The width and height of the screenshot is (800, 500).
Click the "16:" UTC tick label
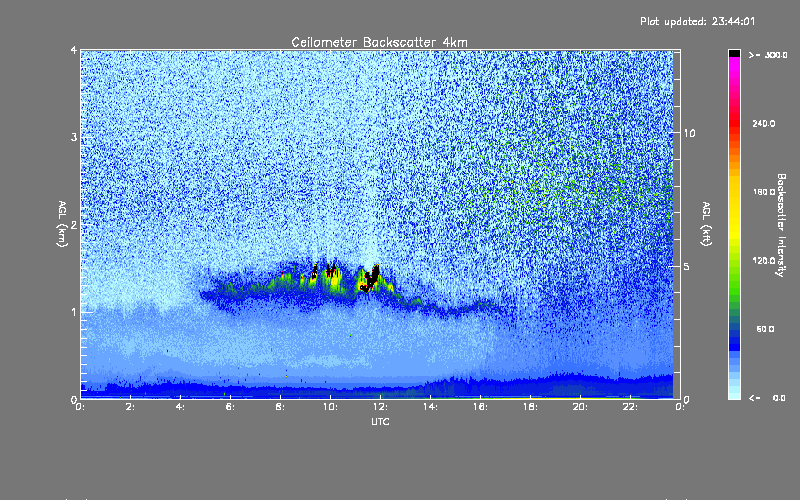coord(480,407)
